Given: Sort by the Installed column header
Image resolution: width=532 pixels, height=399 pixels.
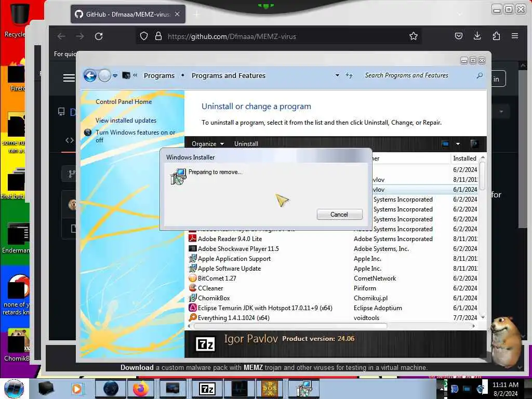Looking at the screenshot, I should (x=464, y=158).
